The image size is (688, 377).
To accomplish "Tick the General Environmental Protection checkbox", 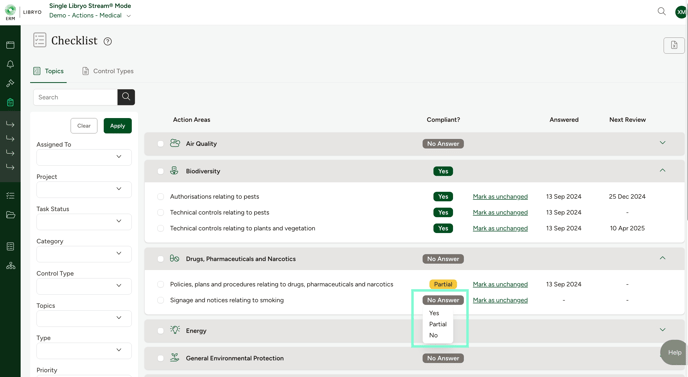I will point(161,358).
